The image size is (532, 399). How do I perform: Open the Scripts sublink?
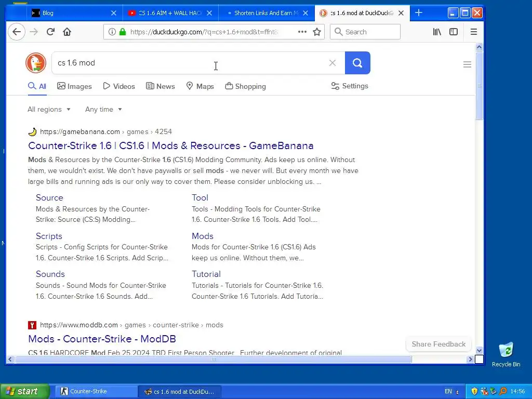[x=49, y=236]
